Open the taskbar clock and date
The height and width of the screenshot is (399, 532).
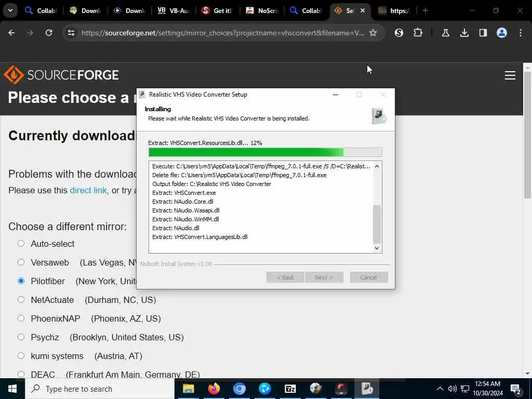pyautogui.click(x=487, y=389)
